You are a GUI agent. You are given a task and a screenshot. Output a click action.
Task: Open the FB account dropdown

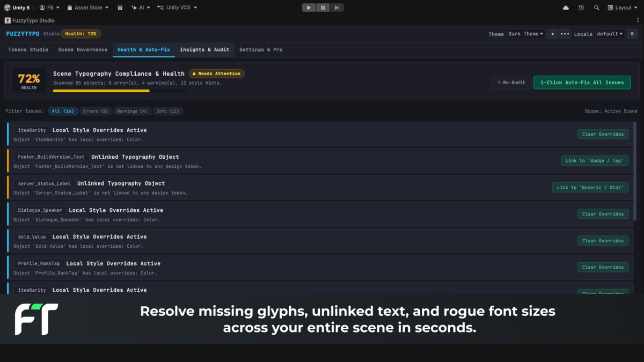(49, 8)
